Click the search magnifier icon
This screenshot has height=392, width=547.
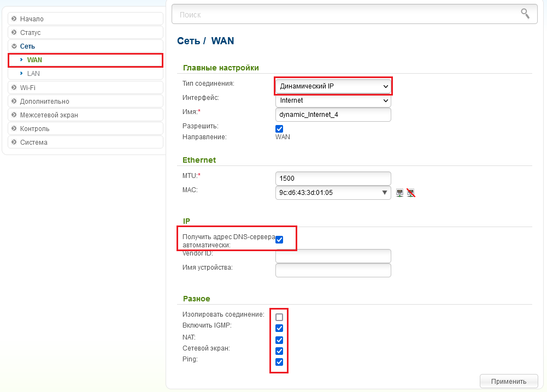click(525, 13)
